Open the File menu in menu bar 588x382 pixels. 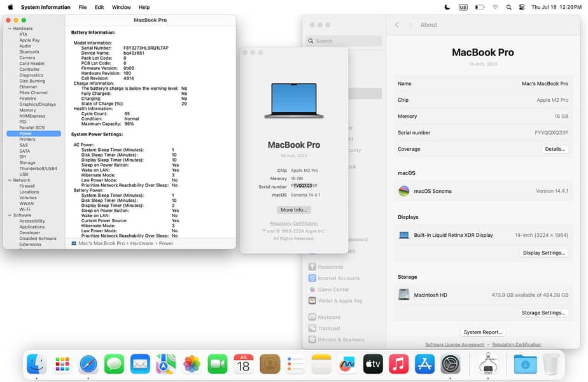[83, 7]
